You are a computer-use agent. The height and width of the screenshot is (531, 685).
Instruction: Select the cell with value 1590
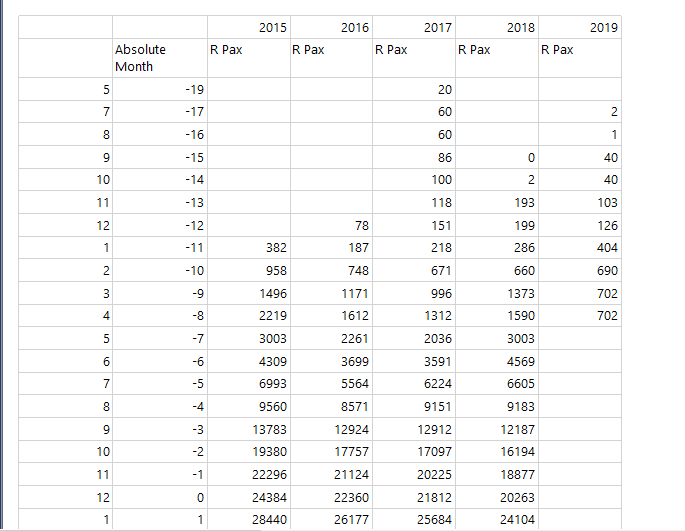pyautogui.click(x=497, y=316)
